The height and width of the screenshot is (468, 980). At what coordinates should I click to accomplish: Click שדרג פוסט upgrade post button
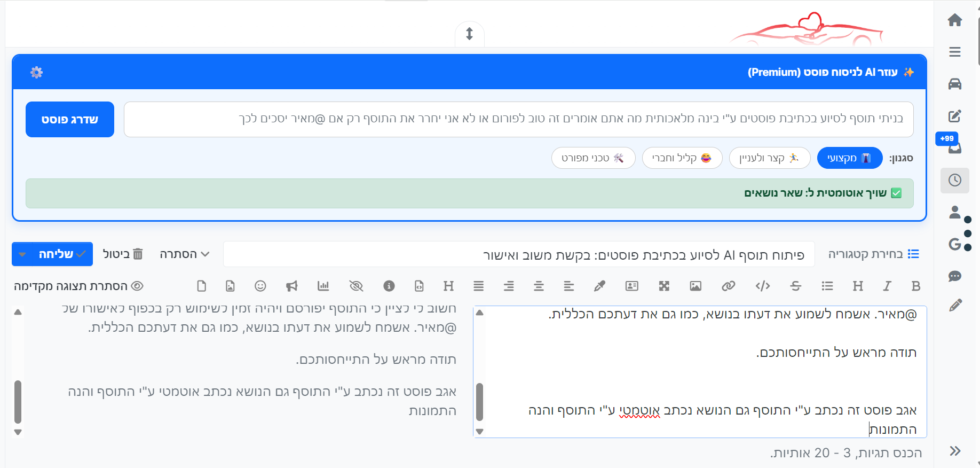click(x=70, y=119)
